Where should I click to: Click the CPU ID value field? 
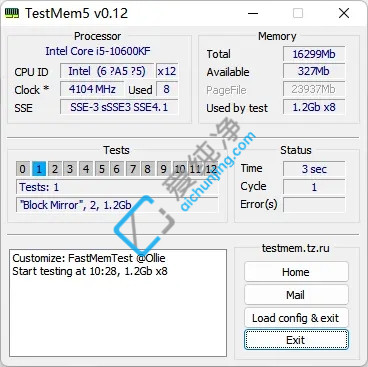tap(107, 71)
